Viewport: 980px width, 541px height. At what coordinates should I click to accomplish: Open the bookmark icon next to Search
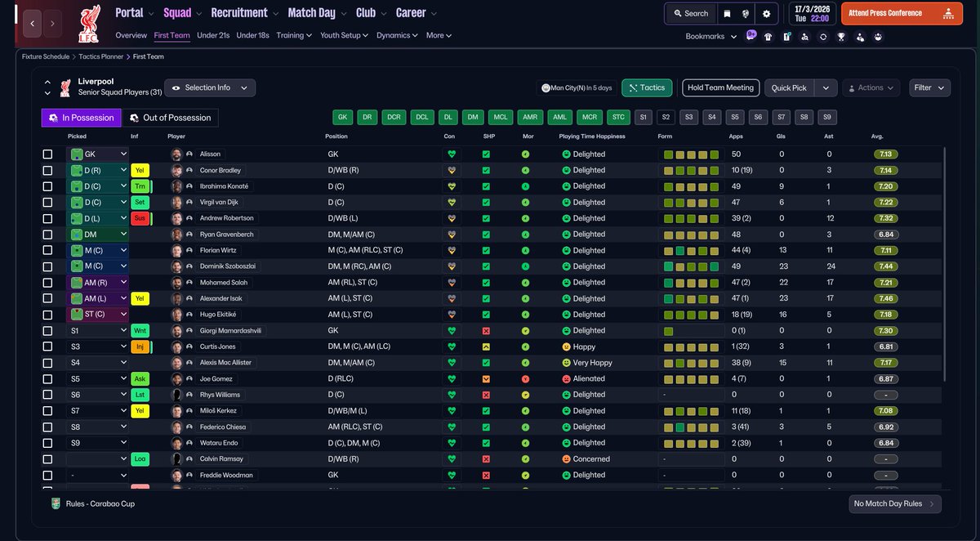click(727, 13)
